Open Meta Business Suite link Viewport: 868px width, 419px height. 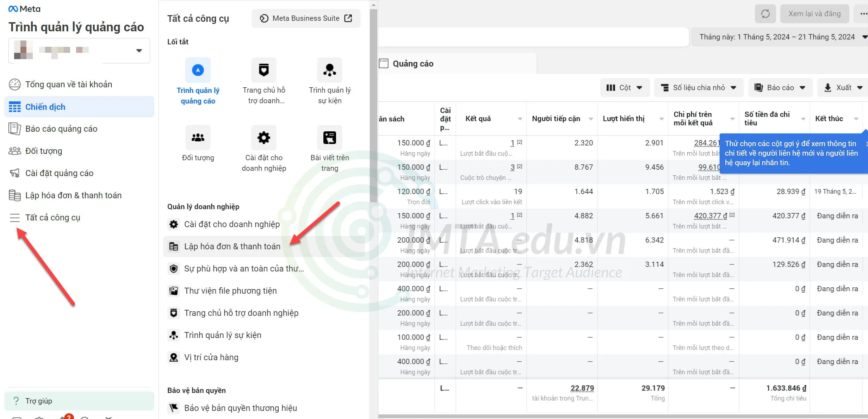tap(305, 18)
